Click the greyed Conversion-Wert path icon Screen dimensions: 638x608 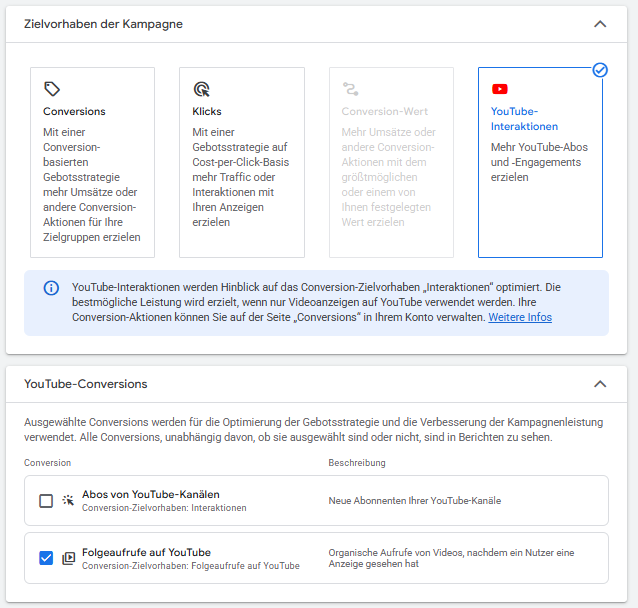click(350, 89)
